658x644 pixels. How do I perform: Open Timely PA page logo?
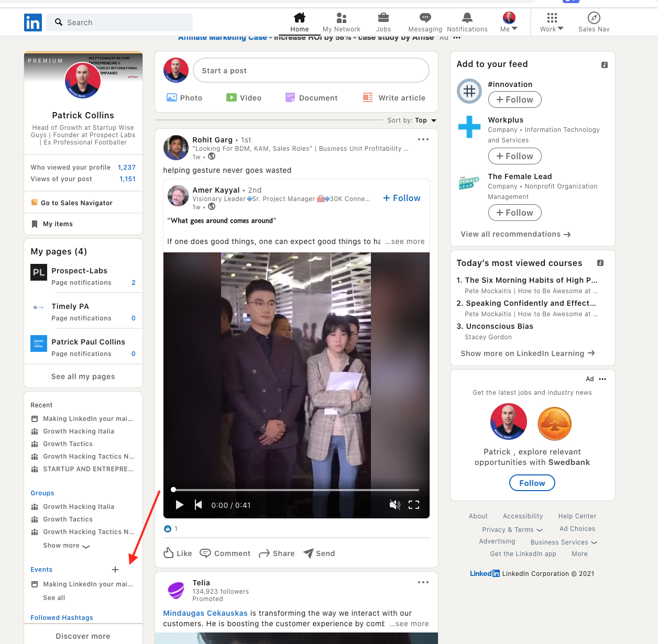tap(39, 307)
